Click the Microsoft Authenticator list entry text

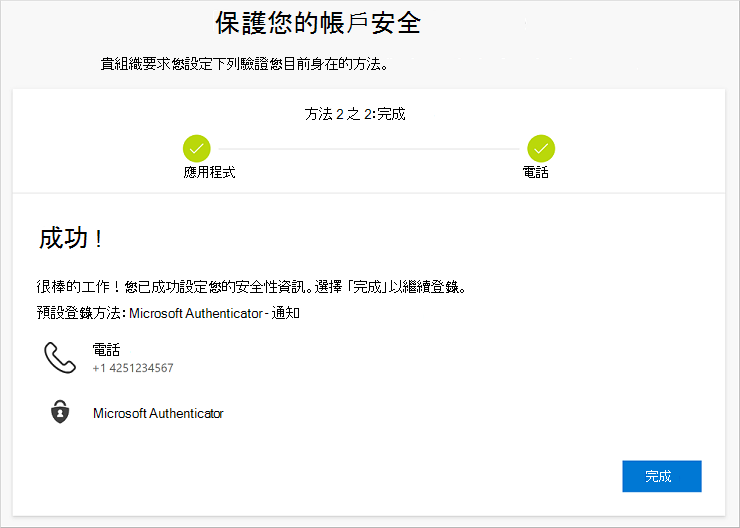pyautogui.click(x=158, y=413)
